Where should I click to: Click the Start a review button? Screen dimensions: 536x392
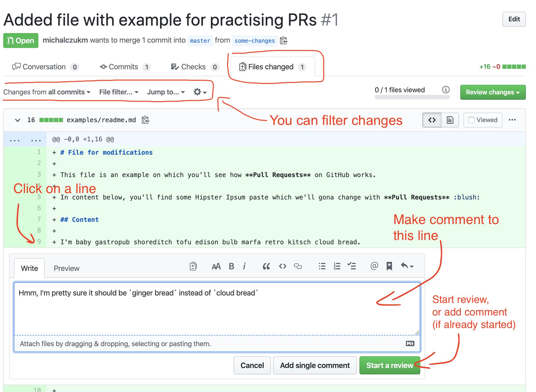(390, 365)
